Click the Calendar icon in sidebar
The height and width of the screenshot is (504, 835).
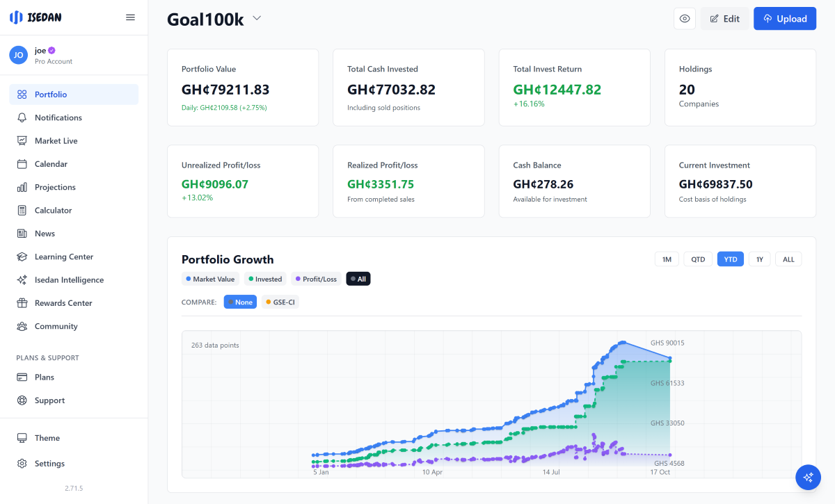[22, 164]
